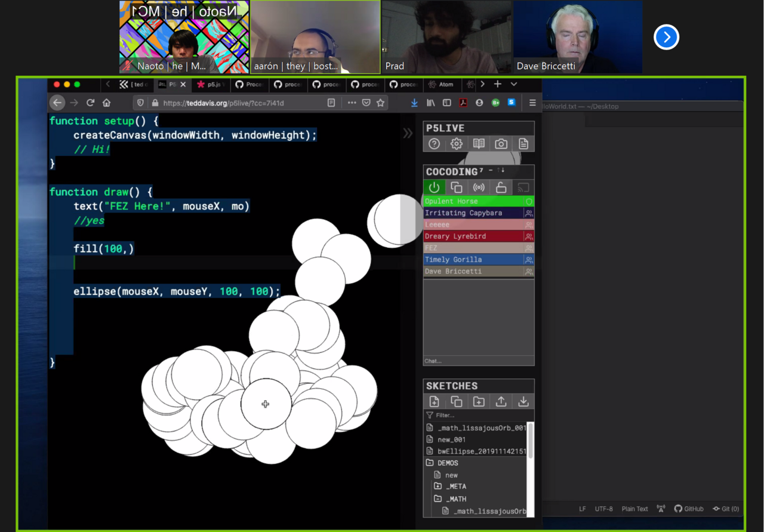The width and height of the screenshot is (764, 532).
Task: Open the P5LIVE reference book icon
Action: [x=479, y=143]
